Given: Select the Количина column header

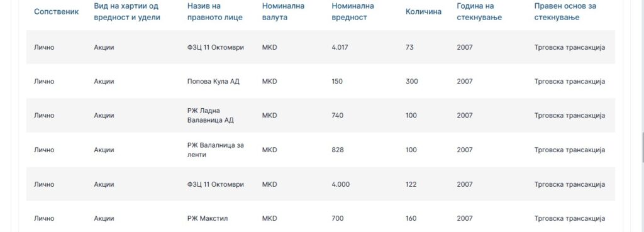Looking at the screenshot, I should tap(423, 11).
